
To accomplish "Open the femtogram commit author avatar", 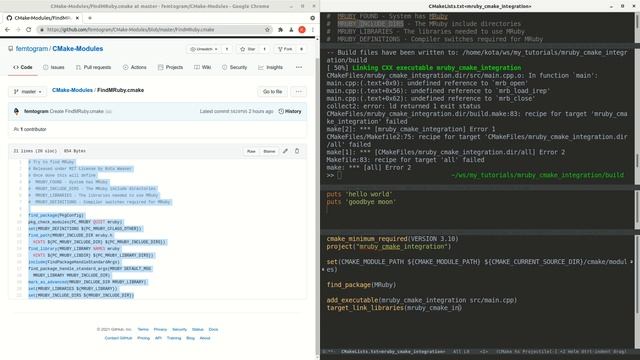I will (x=17, y=111).
